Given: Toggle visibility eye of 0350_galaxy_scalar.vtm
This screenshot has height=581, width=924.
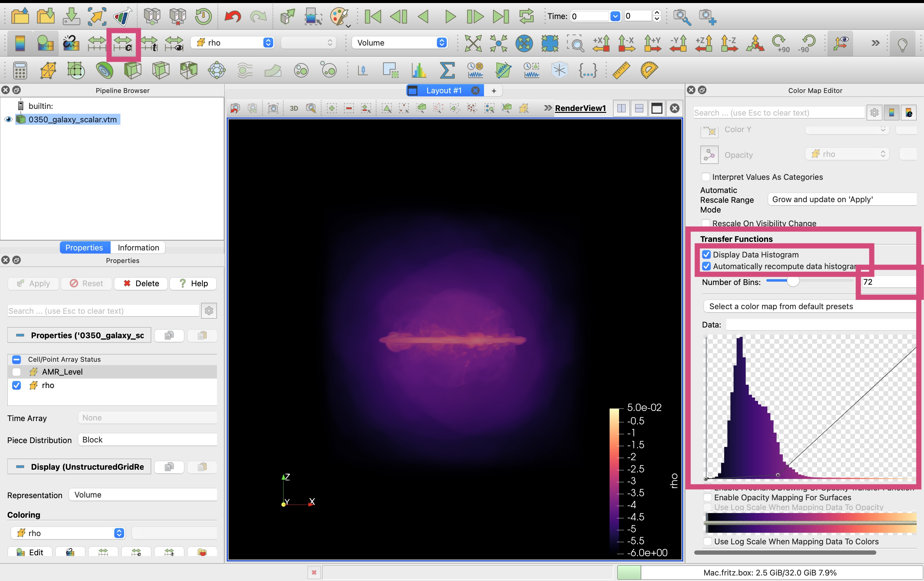Looking at the screenshot, I should point(8,120).
